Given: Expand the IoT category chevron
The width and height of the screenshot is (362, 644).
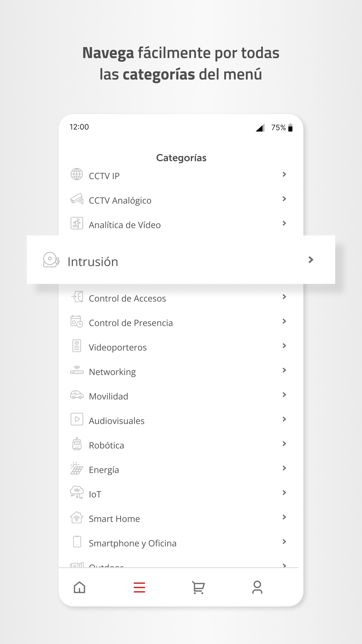Looking at the screenshot, I should pyautogui.click(x=284, y=493).
